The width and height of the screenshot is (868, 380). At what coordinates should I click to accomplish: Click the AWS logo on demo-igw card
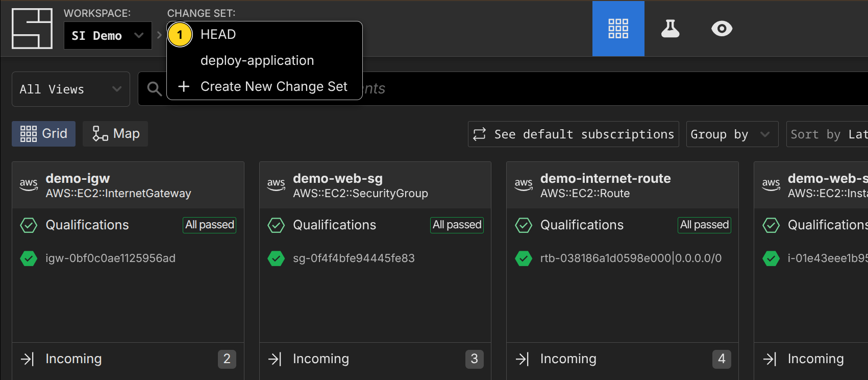click(29, 184)
